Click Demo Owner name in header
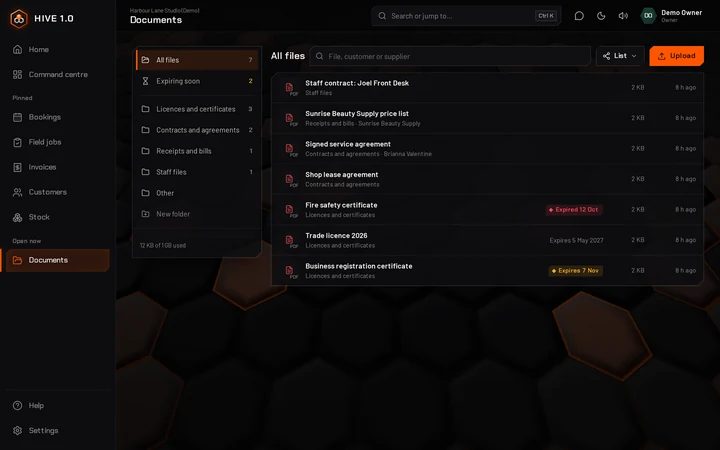Screen dimensions: 720x450 coord(681,13)
